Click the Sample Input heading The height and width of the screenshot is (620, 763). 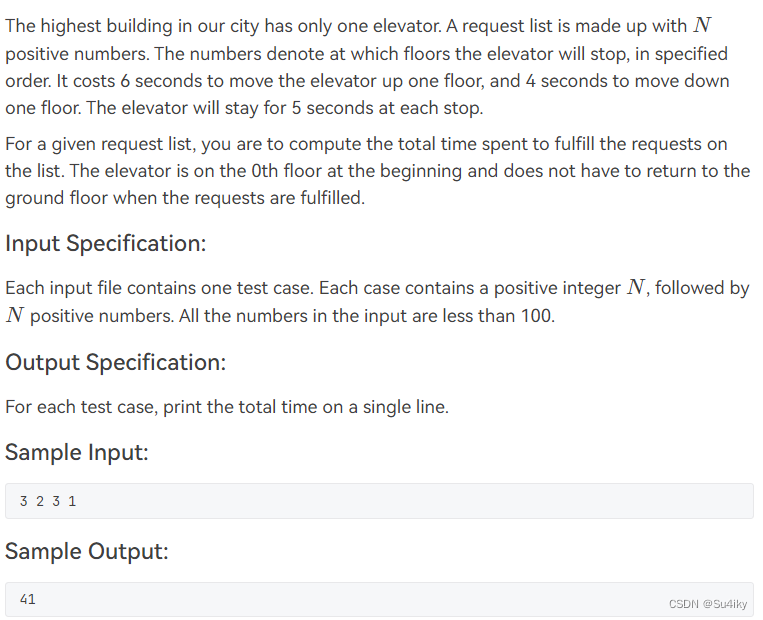[x=76, y=453]
